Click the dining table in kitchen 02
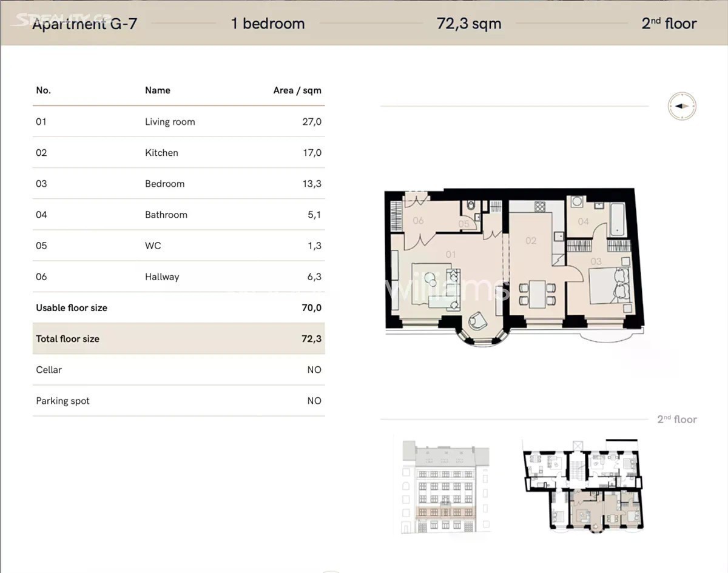This screenshot has width=728, height=573. [537, 293]
